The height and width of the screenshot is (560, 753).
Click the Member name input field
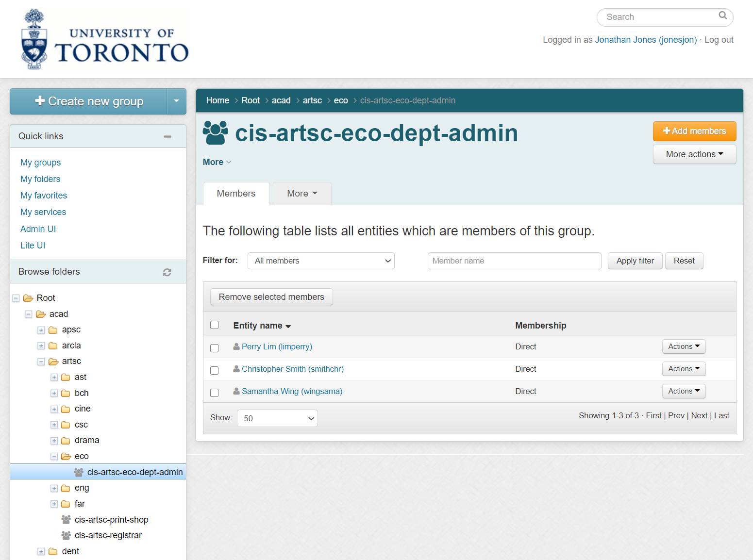[514, 261]
